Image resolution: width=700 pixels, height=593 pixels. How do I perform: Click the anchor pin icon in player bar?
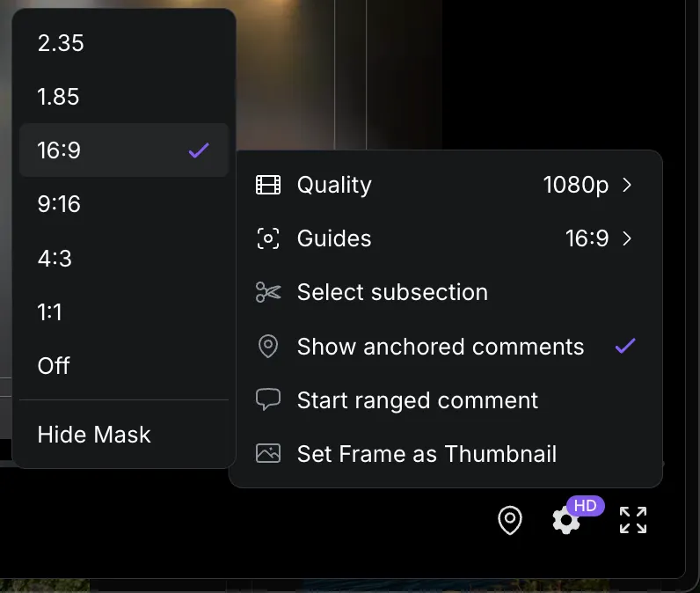click(x=510, y=520)
